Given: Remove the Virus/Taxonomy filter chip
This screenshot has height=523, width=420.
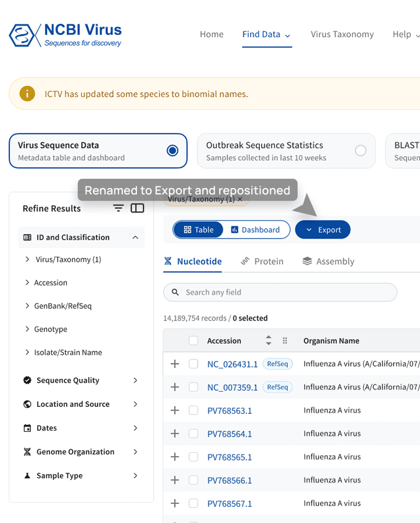Looking at the screenshot, I should point(240,199).
